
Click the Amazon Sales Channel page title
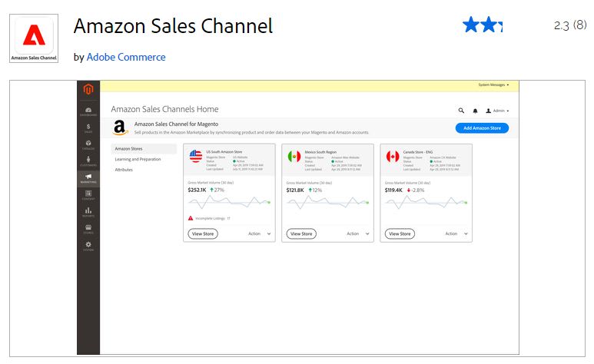[x=173, y=26]
